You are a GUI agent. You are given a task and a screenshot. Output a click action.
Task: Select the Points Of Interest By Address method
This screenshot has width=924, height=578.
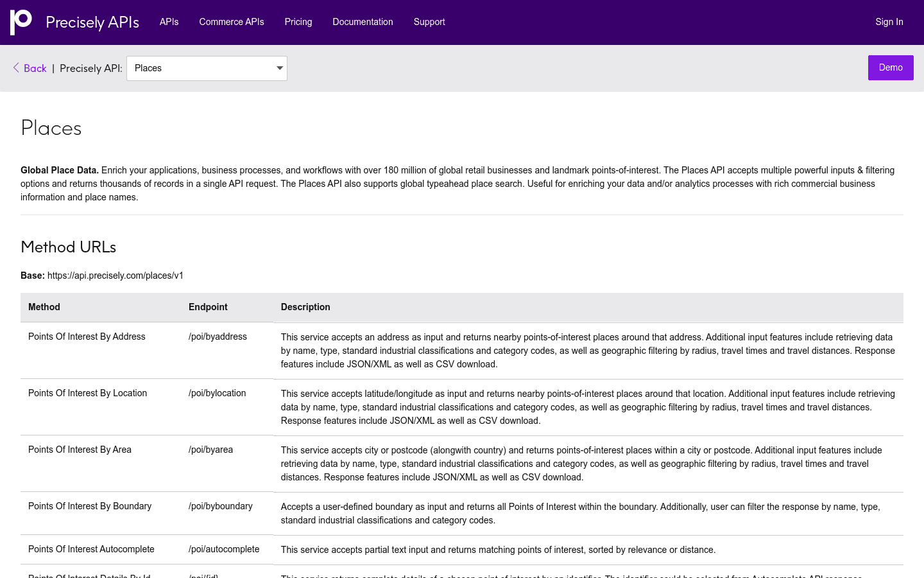tap(87, 337)
